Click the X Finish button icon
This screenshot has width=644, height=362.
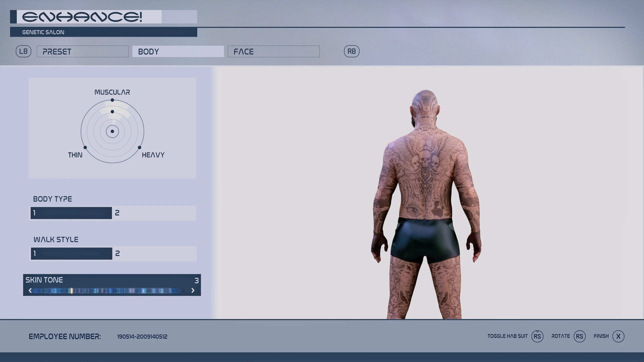point(618,336)
